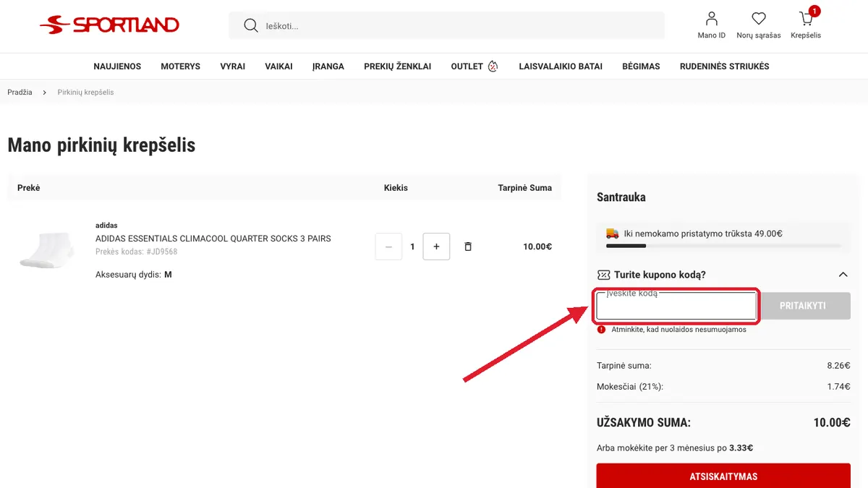Image resolution: width=868 pixels, height=488 pixels.
Task: Click the Pirkinių krepšelis breadcrumb text
Action: pyautogui.click(x=85, y=93)
